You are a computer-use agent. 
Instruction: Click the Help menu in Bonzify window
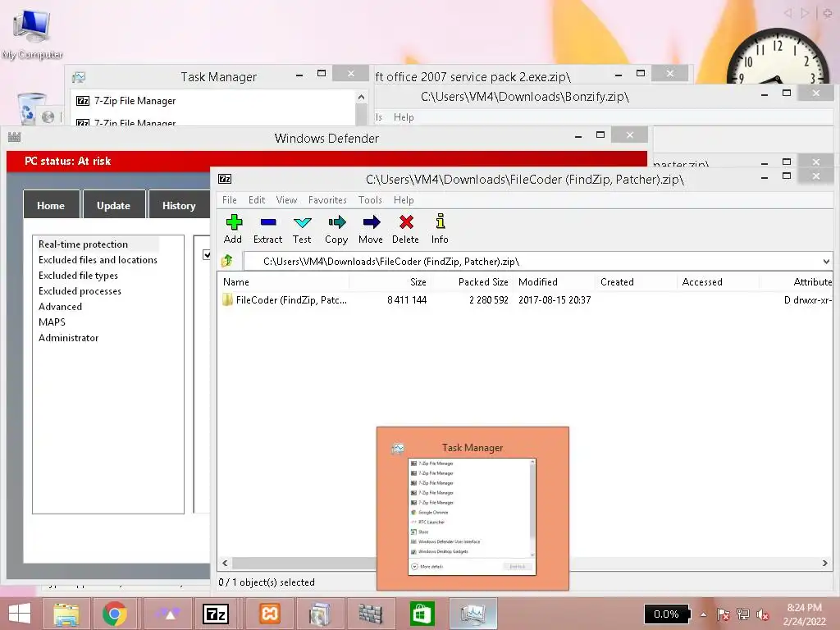point(404,116)
